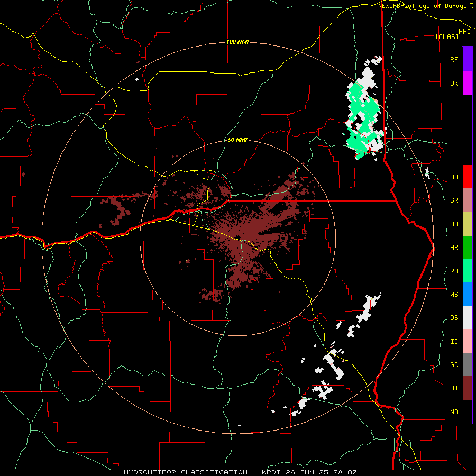Select the BI brown legend swatch
The width and height of the screenshot is (476, 476).
coord(467,388)
